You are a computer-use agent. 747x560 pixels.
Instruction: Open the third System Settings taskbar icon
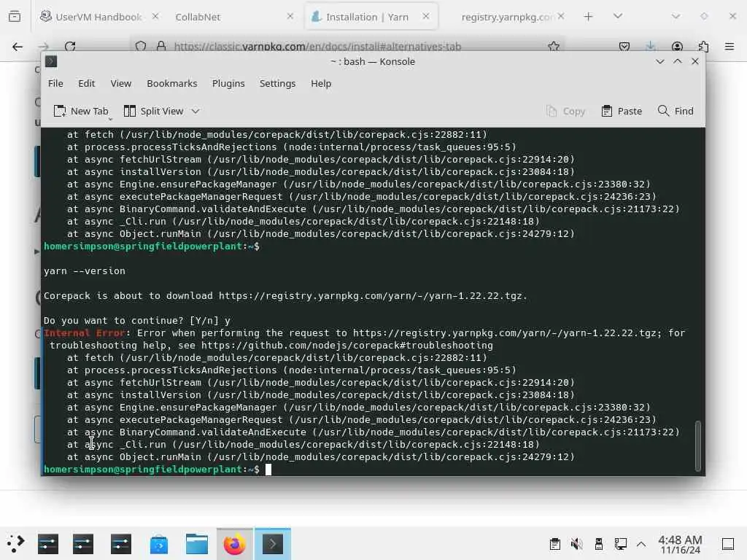tap(121, 544)
